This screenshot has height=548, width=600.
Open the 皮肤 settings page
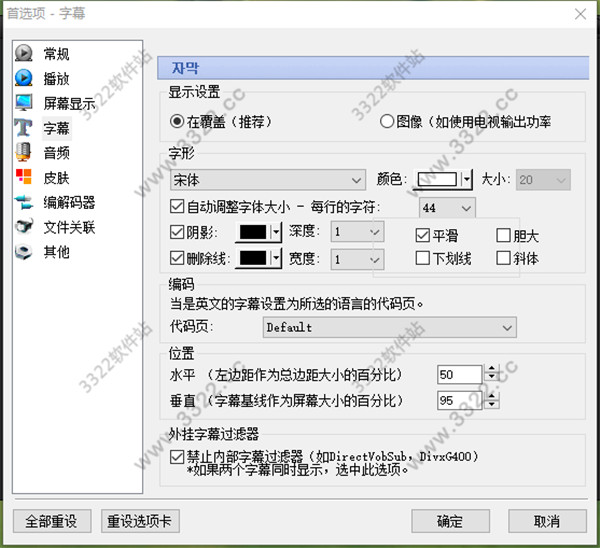tap(56, 178)
